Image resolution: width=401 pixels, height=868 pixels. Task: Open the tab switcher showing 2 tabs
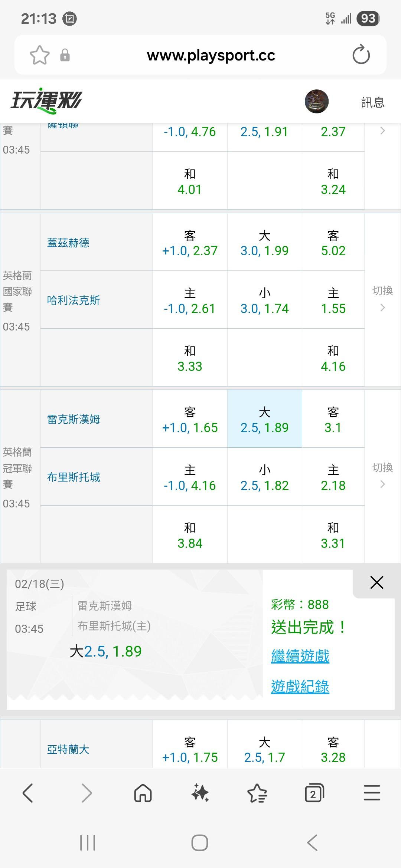[x=314, y=793]
